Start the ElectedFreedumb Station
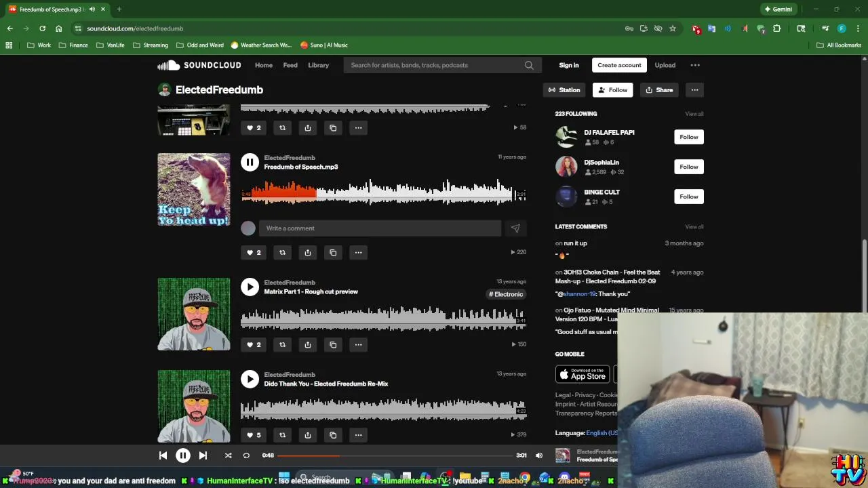Image resolution: width=868 pixels, height=488 pixels. [564, 89]
